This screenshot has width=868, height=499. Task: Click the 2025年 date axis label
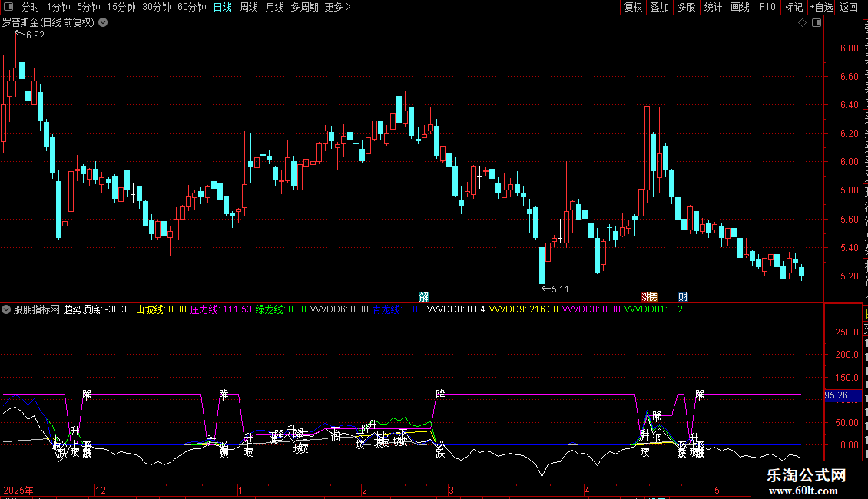18,490
